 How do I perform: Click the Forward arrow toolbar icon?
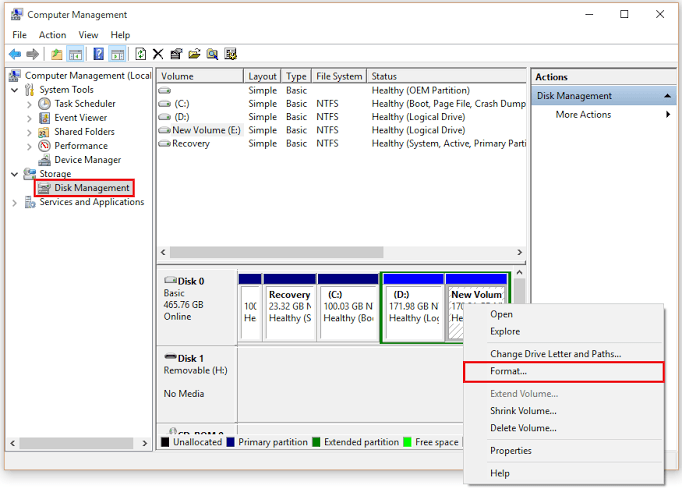[x=33, y=54]
